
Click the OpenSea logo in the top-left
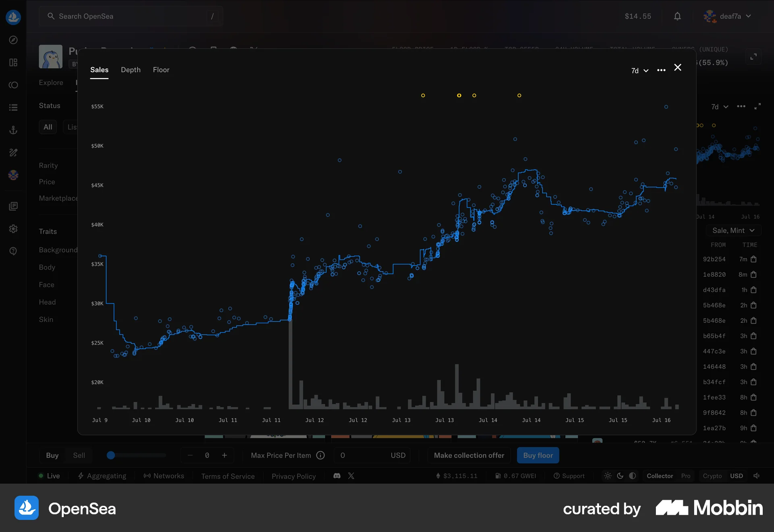pos(13,17)
